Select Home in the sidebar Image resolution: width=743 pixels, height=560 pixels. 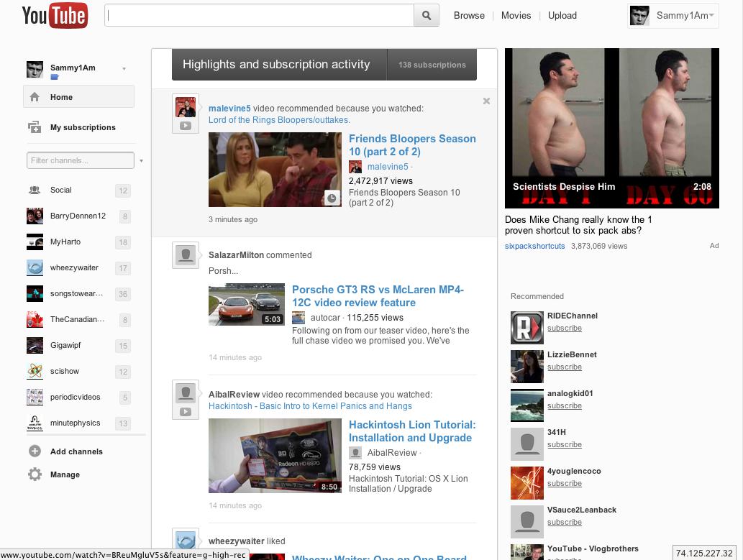point(78,96)
